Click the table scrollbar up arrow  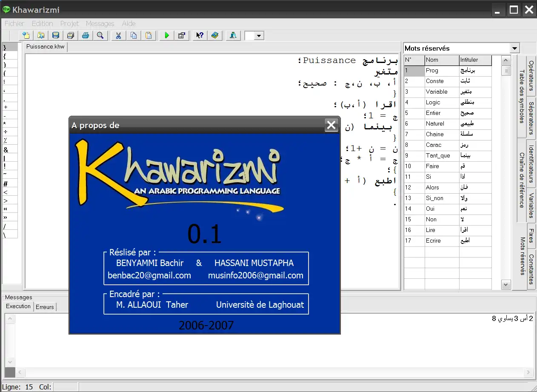(506, 60)
